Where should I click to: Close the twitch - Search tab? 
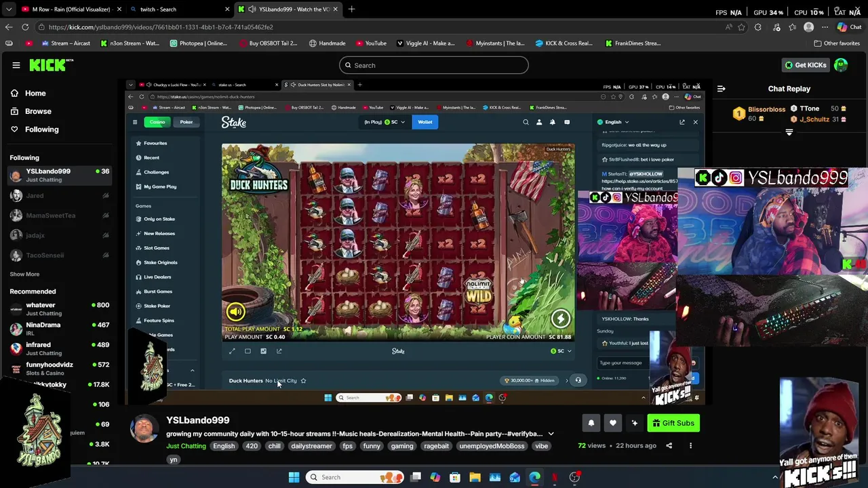(227, 9)
